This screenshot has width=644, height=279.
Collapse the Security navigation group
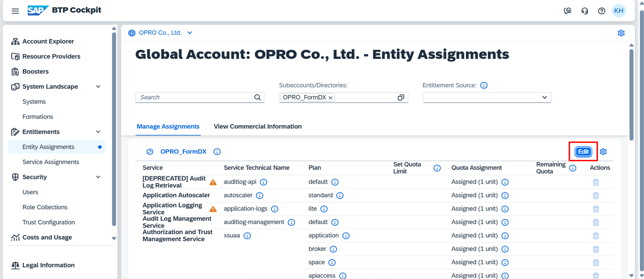pyautogui.click(x=98, y=177)
